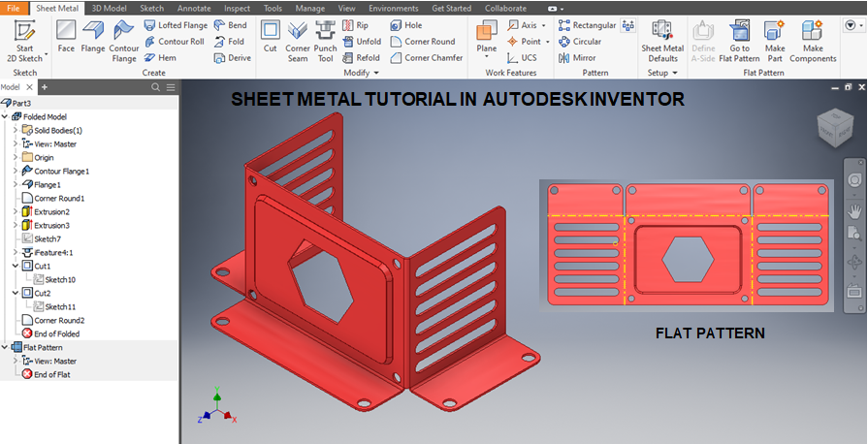Click the Make Components tool
868x444 pixels.
(x=813, y=42)
